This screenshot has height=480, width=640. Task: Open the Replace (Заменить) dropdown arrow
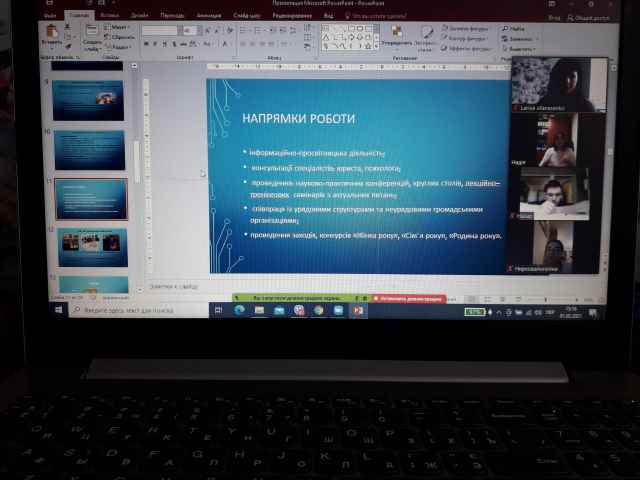pyautogui.click(x=537, y=39)
